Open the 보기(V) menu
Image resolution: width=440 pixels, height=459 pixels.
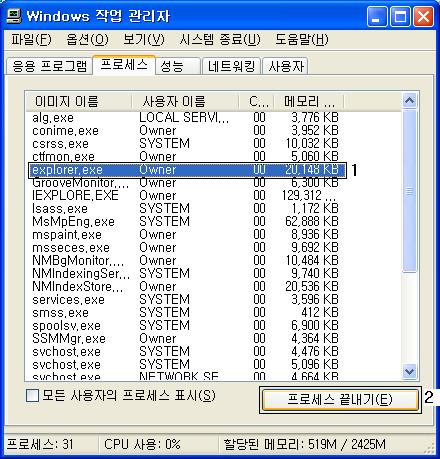144,40
